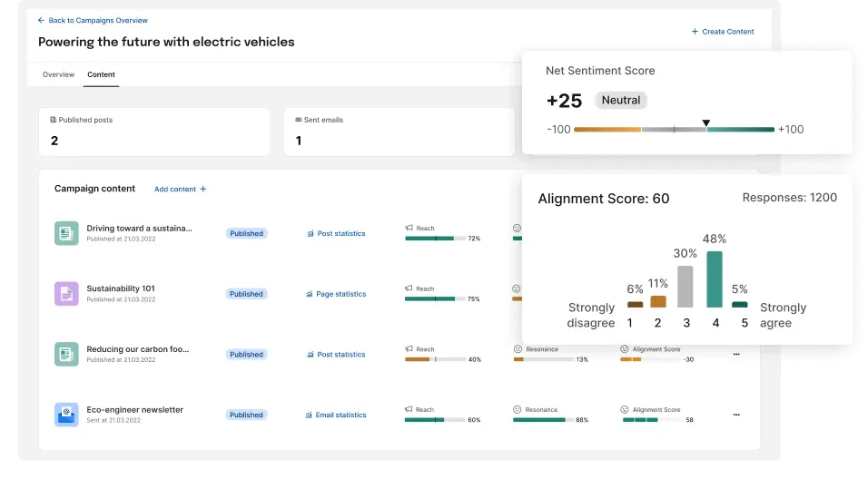Select the Content tab
This screenshot has height=479, width=868.
[102, 74]
